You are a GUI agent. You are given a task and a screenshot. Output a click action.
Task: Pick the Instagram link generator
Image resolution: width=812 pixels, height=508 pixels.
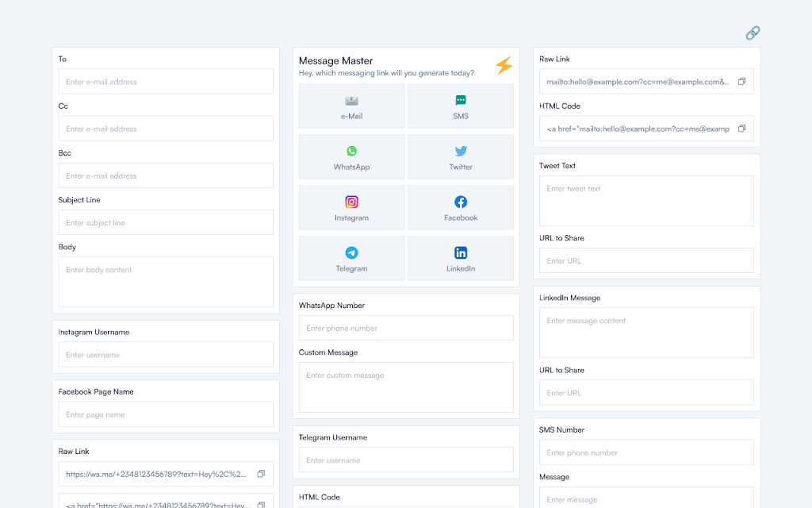351,208
